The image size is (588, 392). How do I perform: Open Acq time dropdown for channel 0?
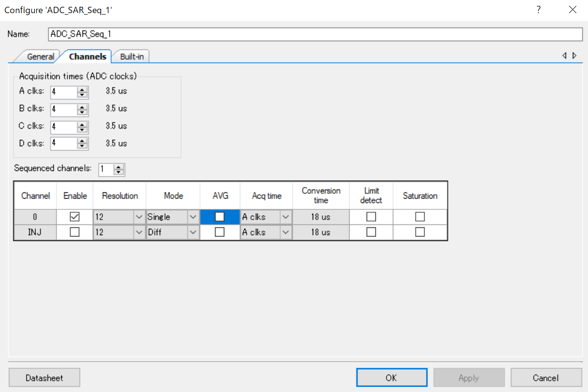286,217
